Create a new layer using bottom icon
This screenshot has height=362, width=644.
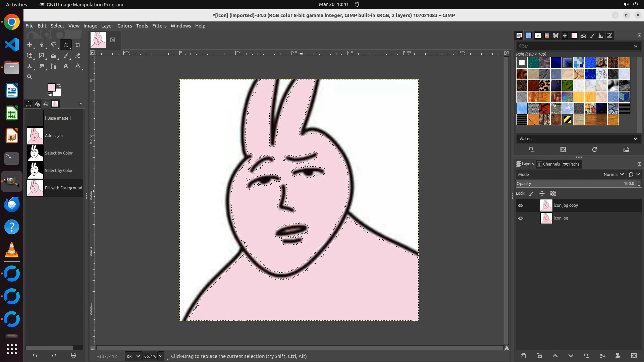click(523, 356)
